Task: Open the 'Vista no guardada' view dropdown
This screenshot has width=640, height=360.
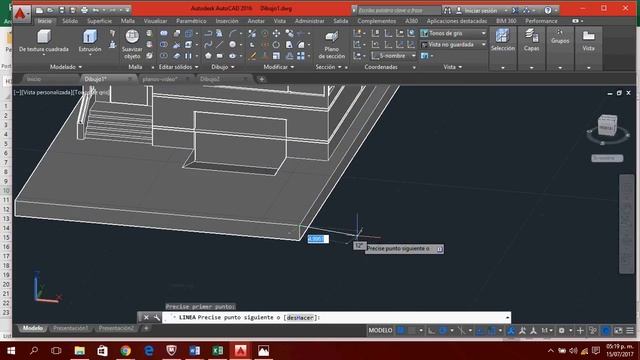Action: (x=453, y=44)
